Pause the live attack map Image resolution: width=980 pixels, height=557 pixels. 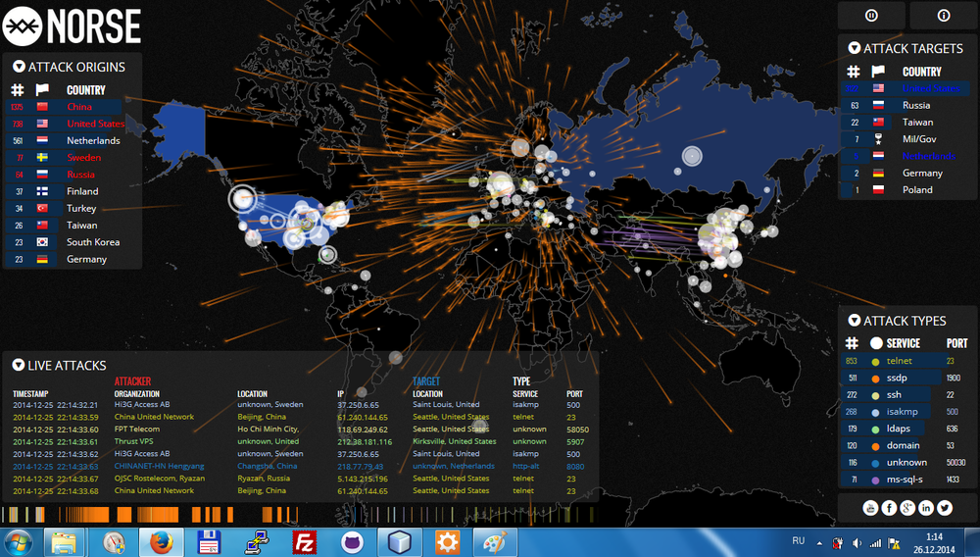point(871,16)
